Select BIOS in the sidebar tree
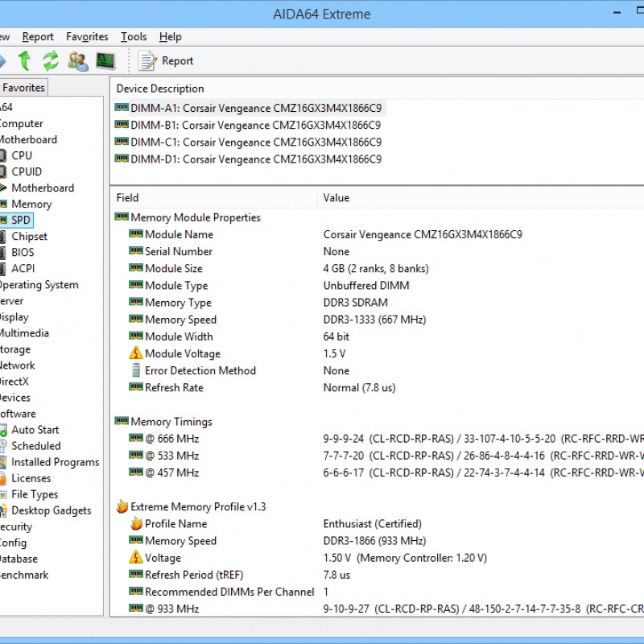The image size is (644, 644). click(x=23, y=252)
